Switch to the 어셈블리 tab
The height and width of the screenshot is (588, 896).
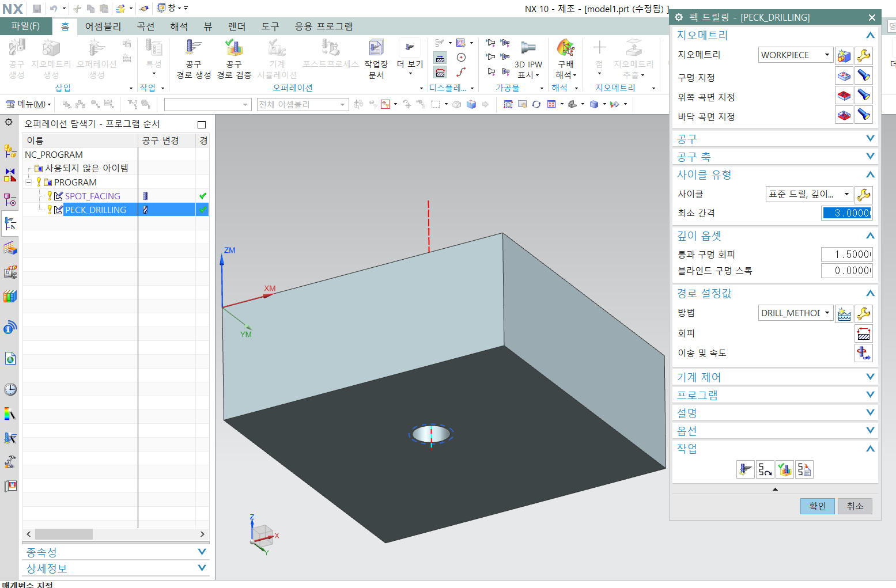pos(103,26)
